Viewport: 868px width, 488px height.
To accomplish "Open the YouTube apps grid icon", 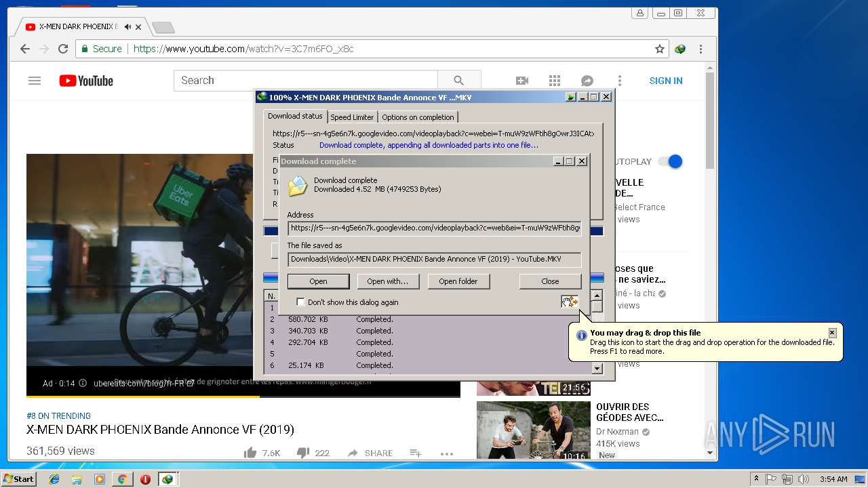I will pyautogui.click(x=555, y=81).
